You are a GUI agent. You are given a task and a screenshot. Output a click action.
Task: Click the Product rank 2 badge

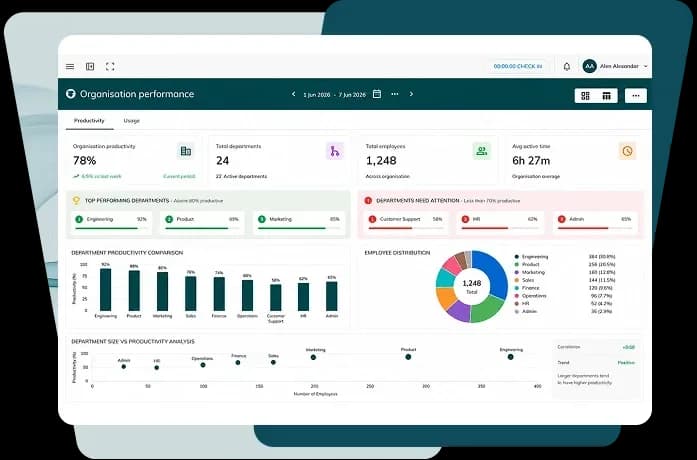(x=169, y=219)
